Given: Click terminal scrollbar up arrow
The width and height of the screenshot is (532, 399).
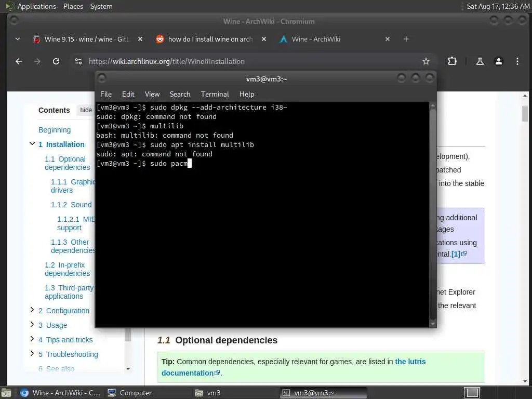Looking at the screenshot, I should pos(433,106).
